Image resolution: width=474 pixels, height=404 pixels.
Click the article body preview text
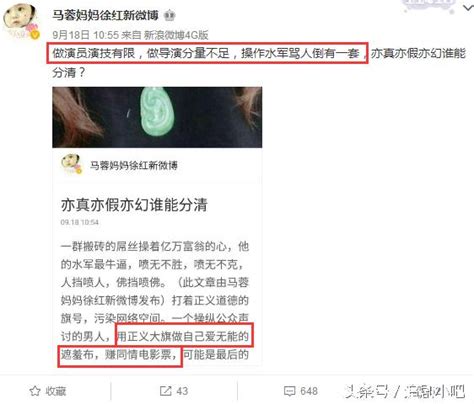155,300
